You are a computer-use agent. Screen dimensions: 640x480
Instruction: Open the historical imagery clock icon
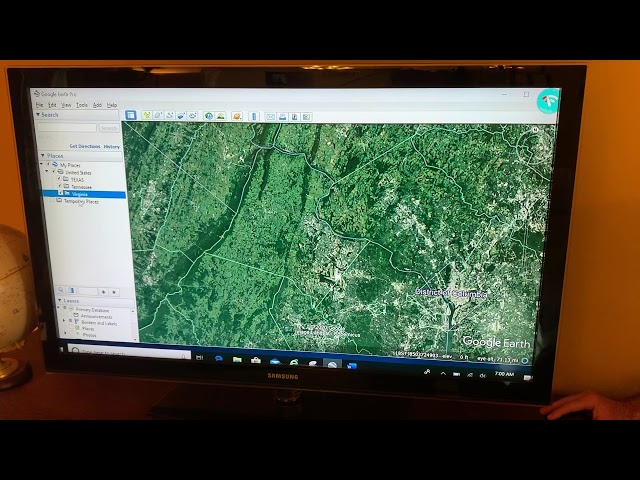[209, 116]
